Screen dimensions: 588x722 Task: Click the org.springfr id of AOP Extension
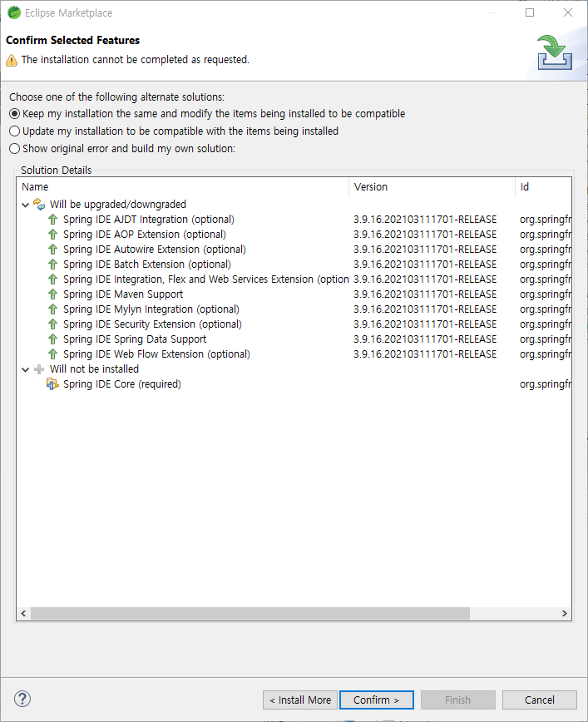pyautogui.click(x=546, y=235)
